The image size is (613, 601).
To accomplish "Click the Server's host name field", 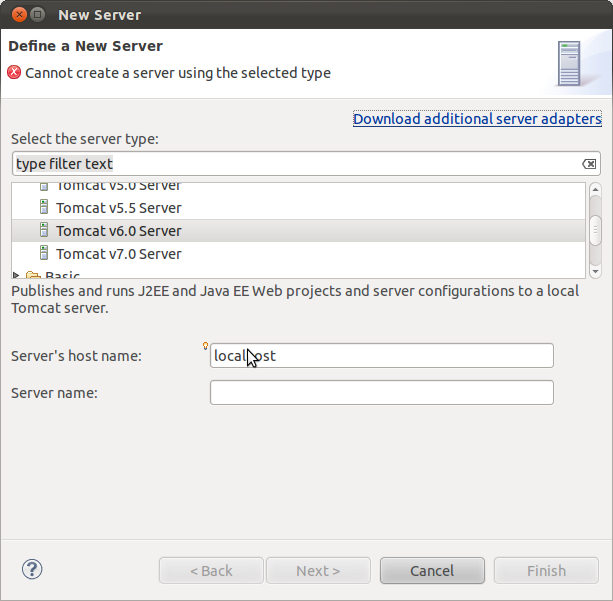I will 382,355.
